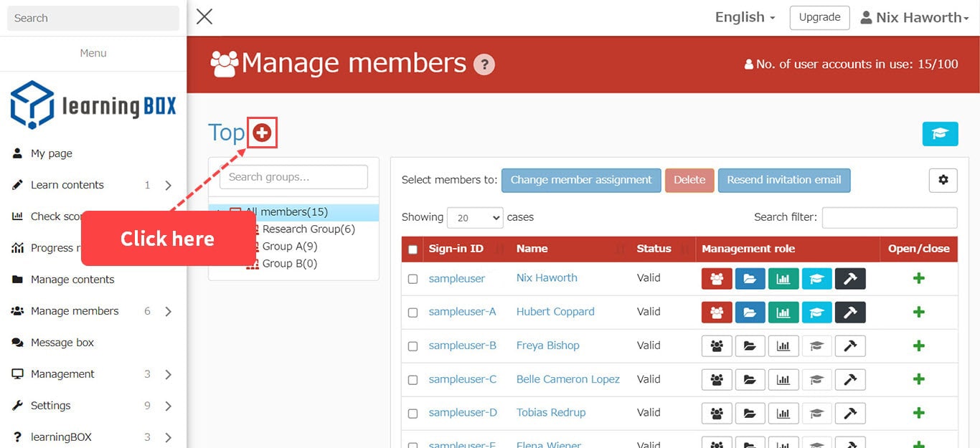
Task: Open Manage contents in the sidebar
Action: (x=72, y=280)
